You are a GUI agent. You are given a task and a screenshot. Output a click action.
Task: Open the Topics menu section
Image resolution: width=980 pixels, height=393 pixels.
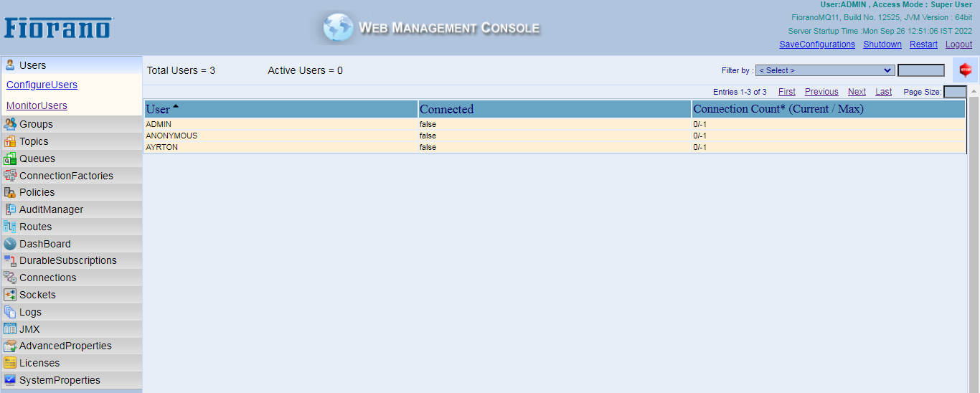click(x=72, y=141)
